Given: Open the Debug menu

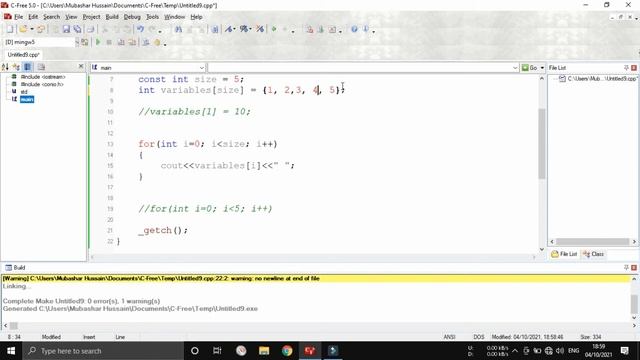Looking at the screenshot, I should coord(132,17).
